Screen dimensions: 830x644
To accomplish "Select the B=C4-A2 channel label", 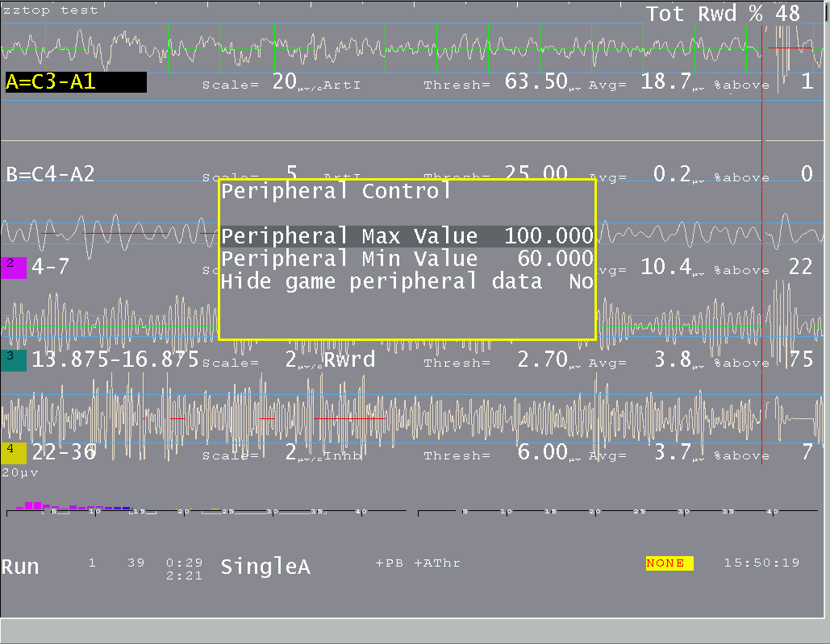I will 50,174.
